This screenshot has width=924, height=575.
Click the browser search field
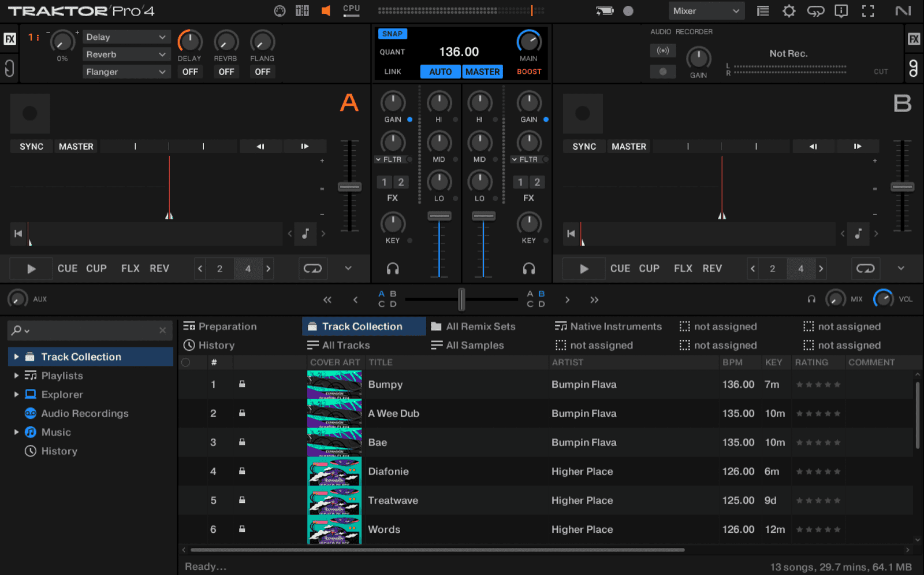(90, 330)
